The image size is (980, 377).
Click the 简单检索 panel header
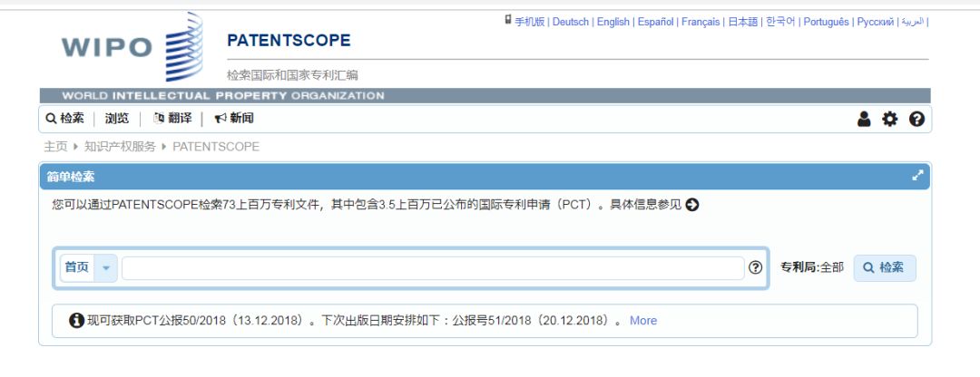click(485, 176)
